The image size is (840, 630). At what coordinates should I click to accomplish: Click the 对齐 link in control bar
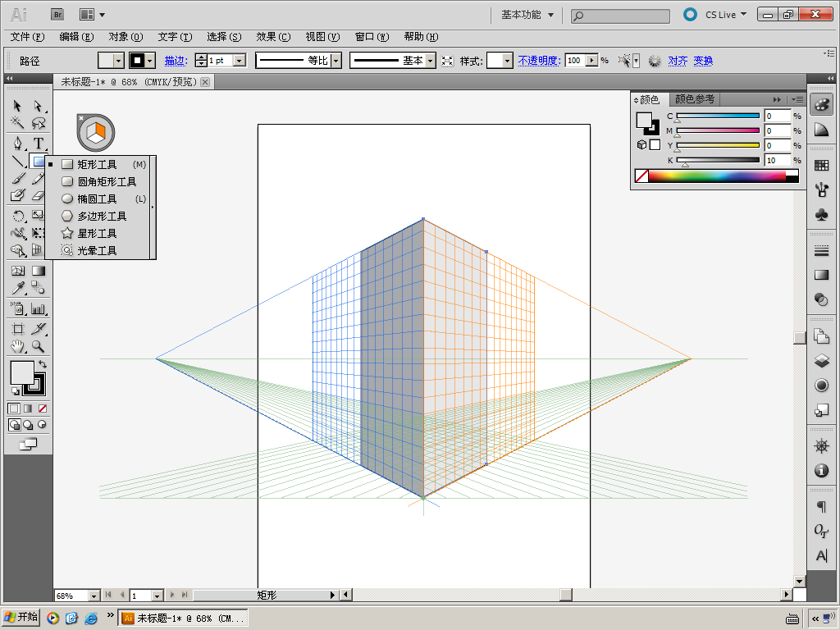(x=678, y=61)
